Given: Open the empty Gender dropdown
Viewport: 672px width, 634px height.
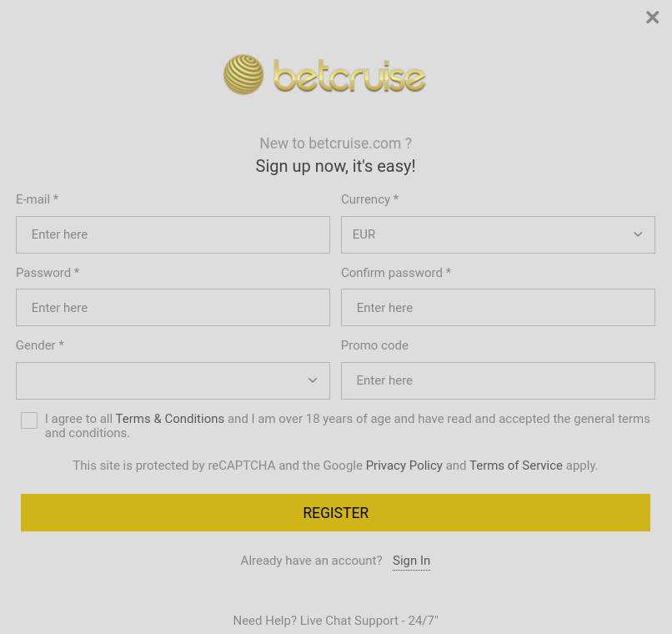Looking at the screenshot, I should tap(173, 380).
